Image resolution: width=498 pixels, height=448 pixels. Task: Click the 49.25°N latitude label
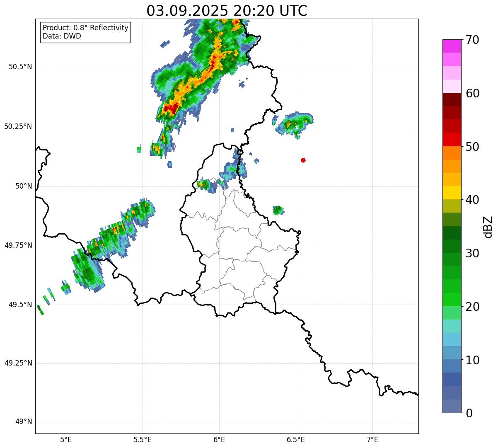click(x=18, y=363)
